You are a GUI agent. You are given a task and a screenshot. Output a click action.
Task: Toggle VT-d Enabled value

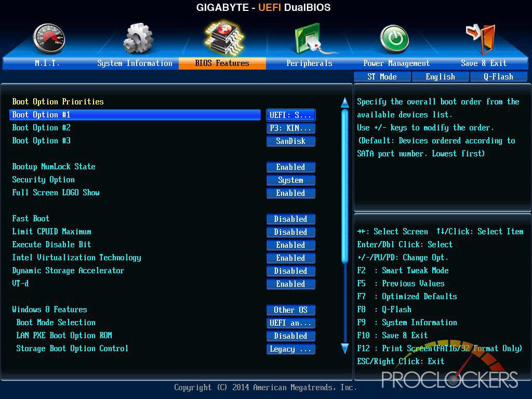coord(291,284)
